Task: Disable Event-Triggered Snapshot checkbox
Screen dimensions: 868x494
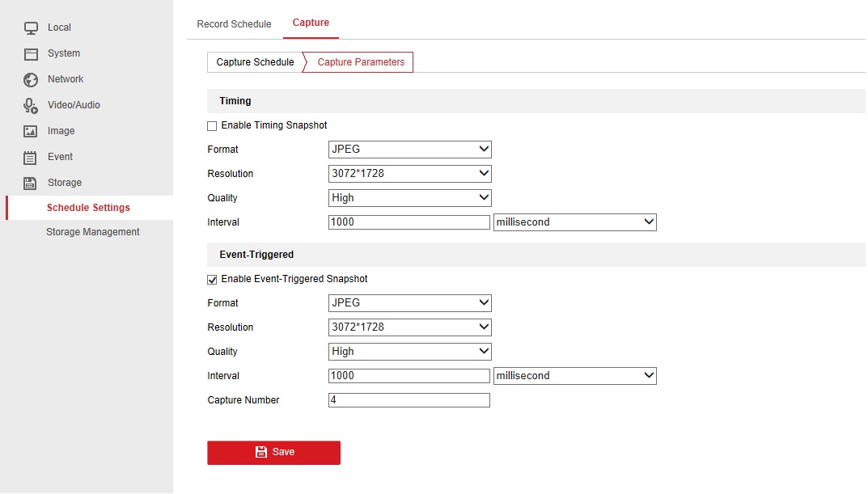Action: [x=212, y=280]
